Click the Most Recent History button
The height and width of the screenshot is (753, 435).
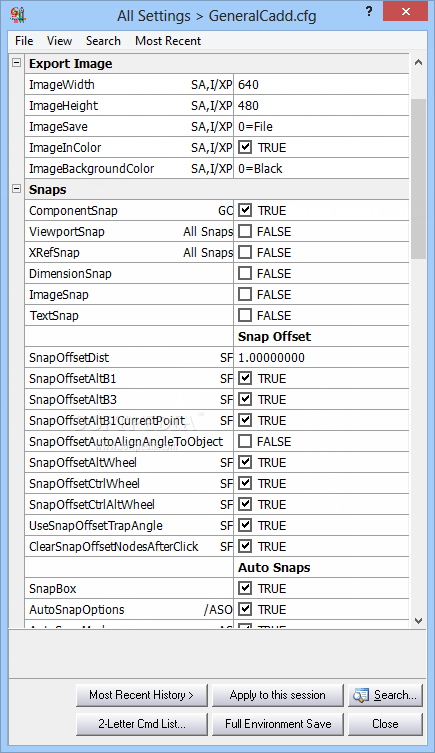click(142, 695)
